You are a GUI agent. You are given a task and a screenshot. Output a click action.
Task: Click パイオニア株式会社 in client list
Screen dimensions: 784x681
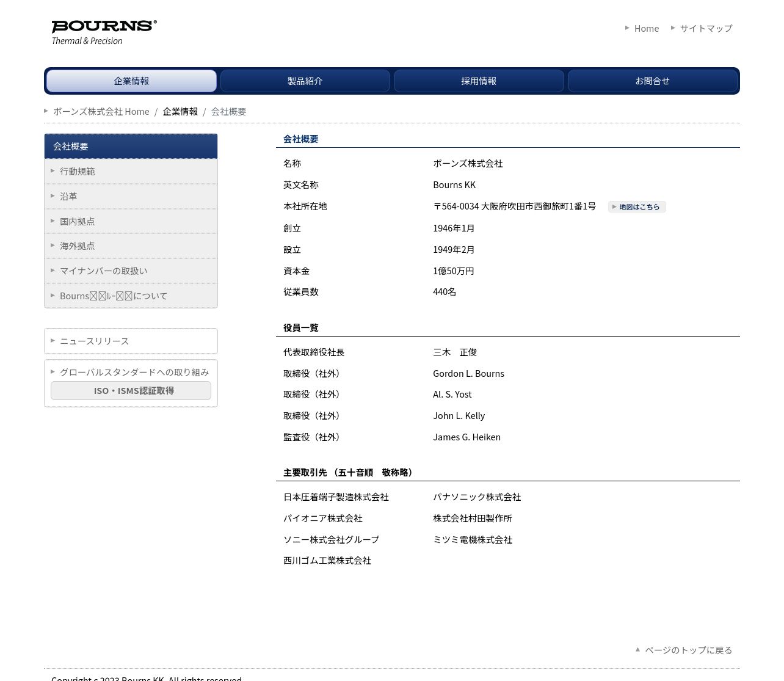(323, 519)
